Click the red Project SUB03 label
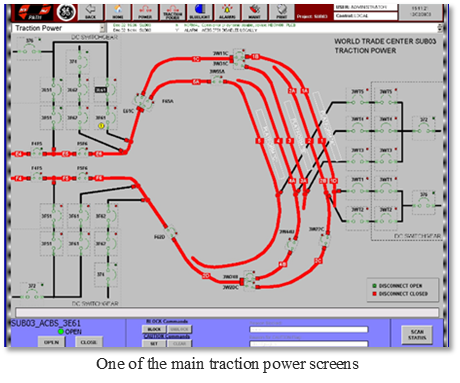Viewport: 460px width, 383px height. [x=312, y=16]
